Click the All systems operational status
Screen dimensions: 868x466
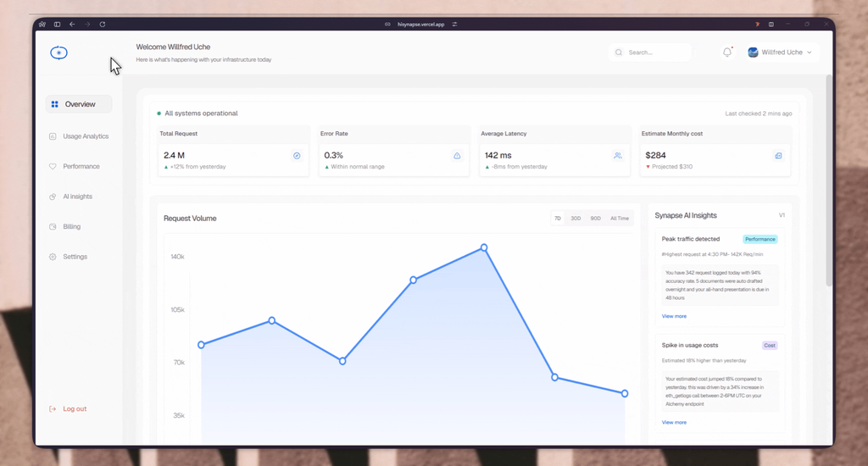pos(198,114)
